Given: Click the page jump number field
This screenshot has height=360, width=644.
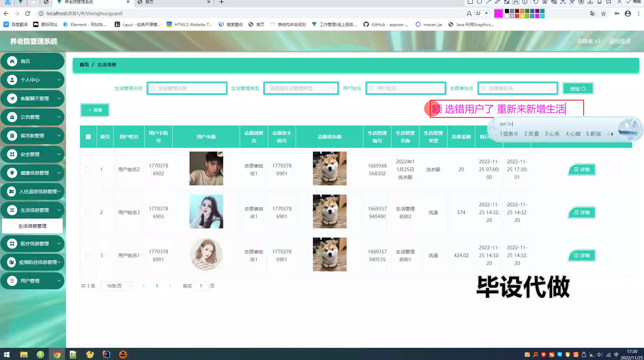Looking at the screenshot, I should pos(201,286).
